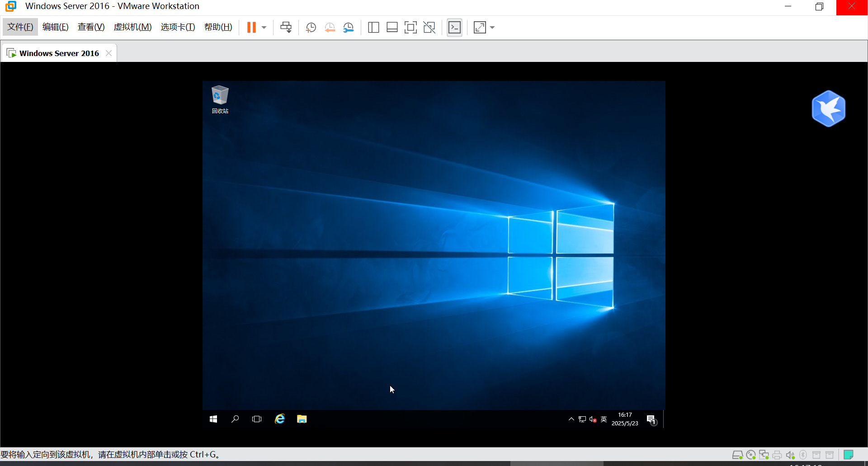868x466 pixels.
Task: Open the 选项卡(T) menu
Action: (178, 27)
